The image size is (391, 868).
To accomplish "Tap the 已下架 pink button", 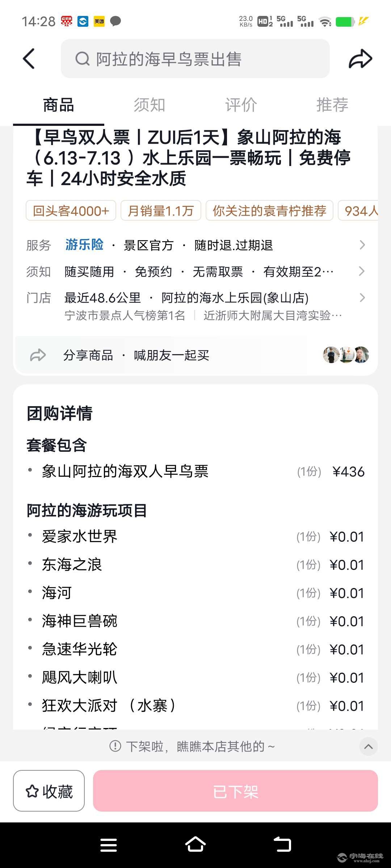I will 235,791.
